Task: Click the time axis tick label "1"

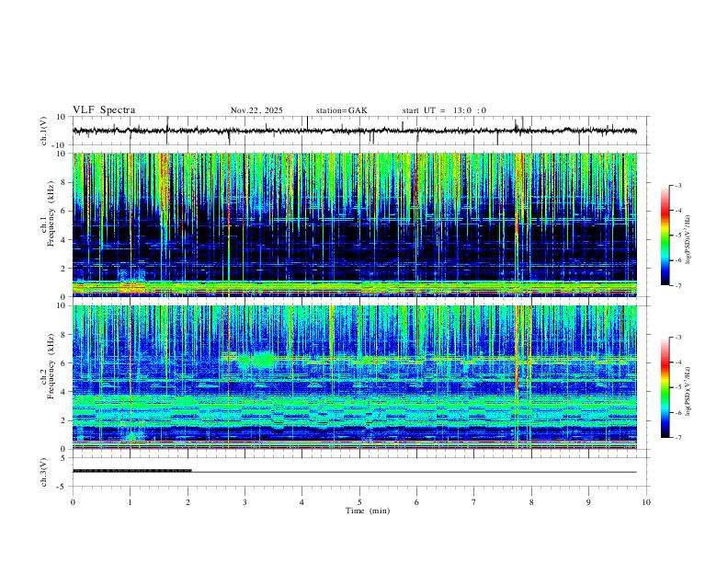Action: (x=130, y=502)
